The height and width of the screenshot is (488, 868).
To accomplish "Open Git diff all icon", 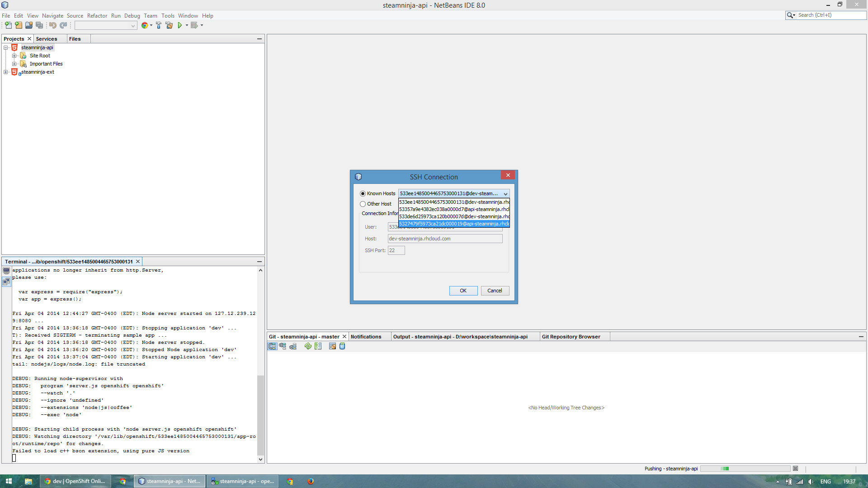I will coord(318,346).
